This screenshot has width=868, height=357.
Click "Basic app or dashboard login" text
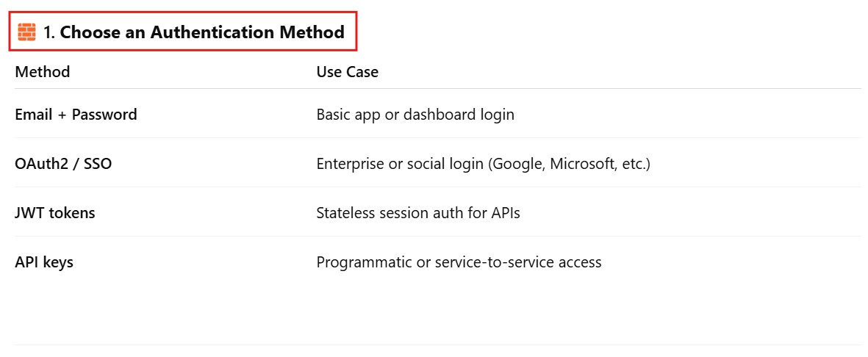pyautogui.click(x=415, y=115)
